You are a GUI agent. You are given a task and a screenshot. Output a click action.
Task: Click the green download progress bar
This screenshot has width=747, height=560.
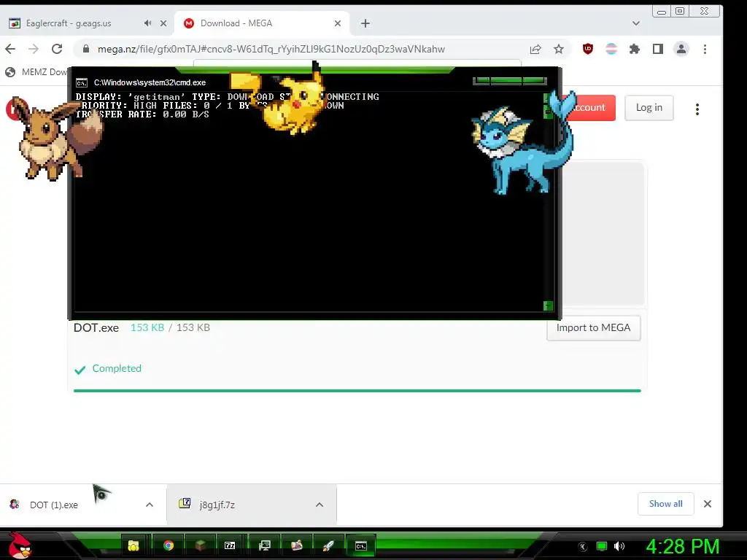pyautogui.click(x=357, y=391)
